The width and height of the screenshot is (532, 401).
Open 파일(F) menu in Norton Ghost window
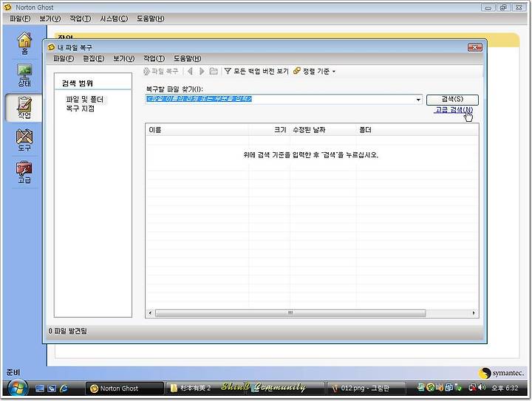tap(20, 18)
